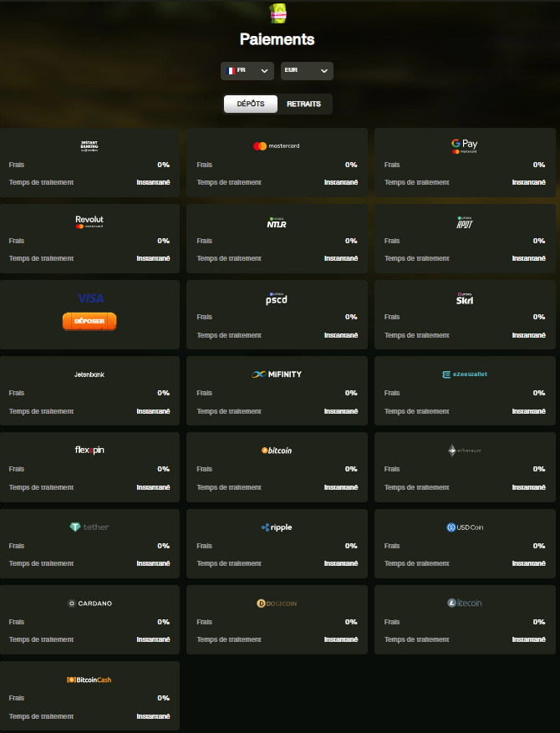Image resolution: width=560 pixels, height=733 pixels.
Task: Choose the Revolut payment logo
Action: pyautogui.click(x=89, y=221)
